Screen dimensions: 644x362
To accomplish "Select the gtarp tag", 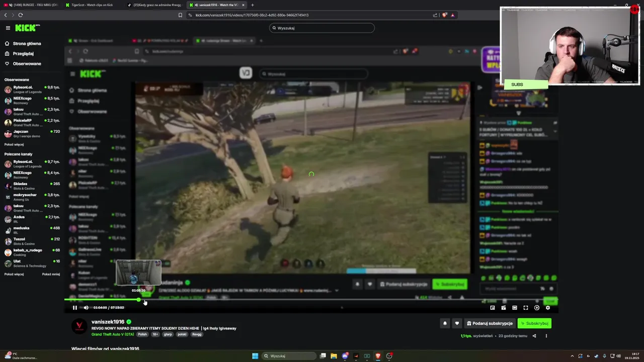I will 168,334.
